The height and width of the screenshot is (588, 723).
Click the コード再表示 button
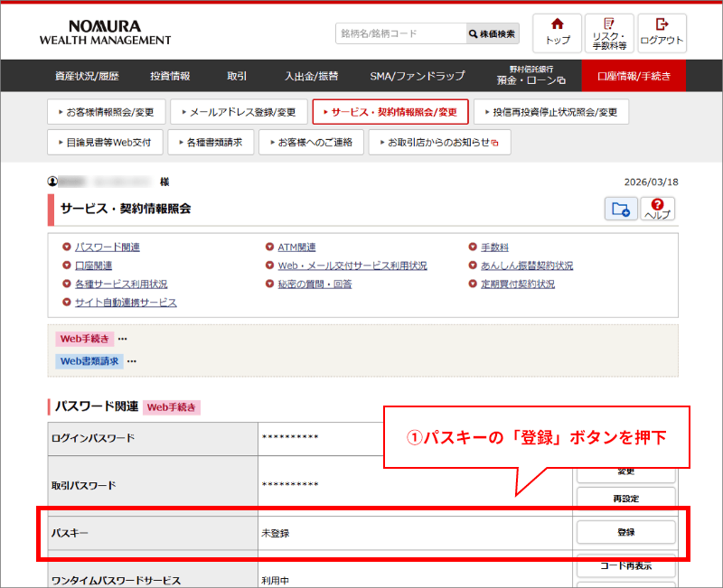624,565
